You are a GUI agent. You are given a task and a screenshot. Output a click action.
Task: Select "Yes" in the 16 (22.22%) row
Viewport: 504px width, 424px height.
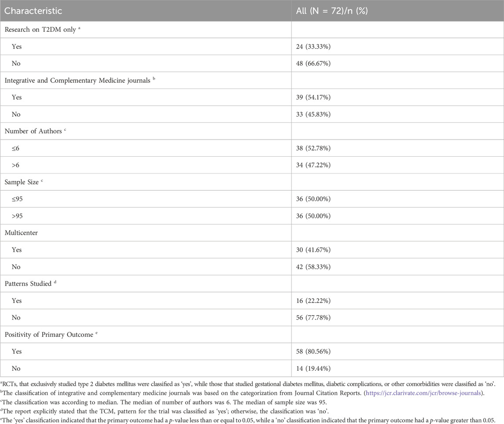[x=17, y=301]
